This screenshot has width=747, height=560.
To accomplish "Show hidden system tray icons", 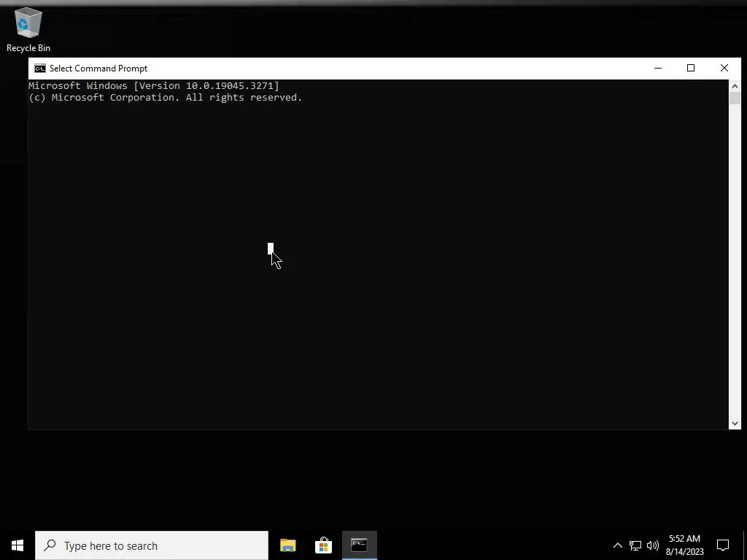I will 617,545.
